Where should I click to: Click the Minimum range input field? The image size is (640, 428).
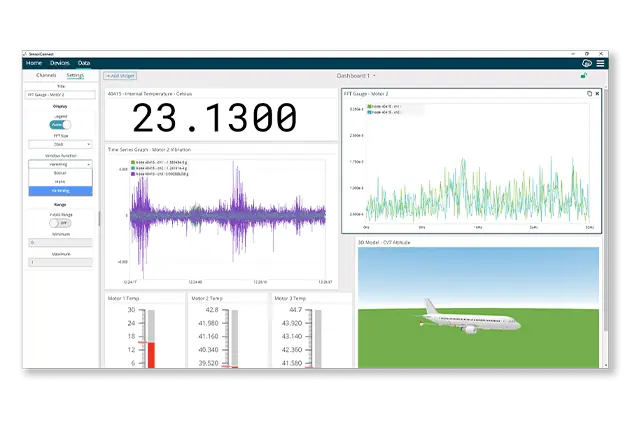point(60,243)
